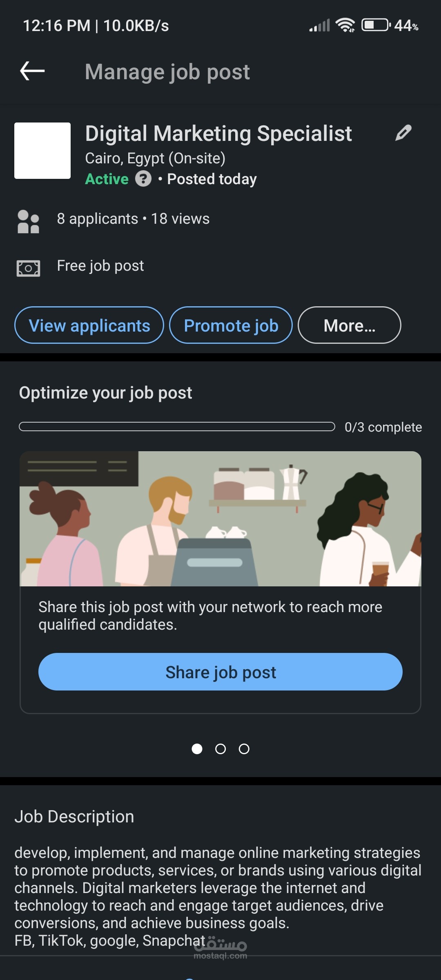
Task: Click the optimize progress bar
Action: (x=177, y=427)
